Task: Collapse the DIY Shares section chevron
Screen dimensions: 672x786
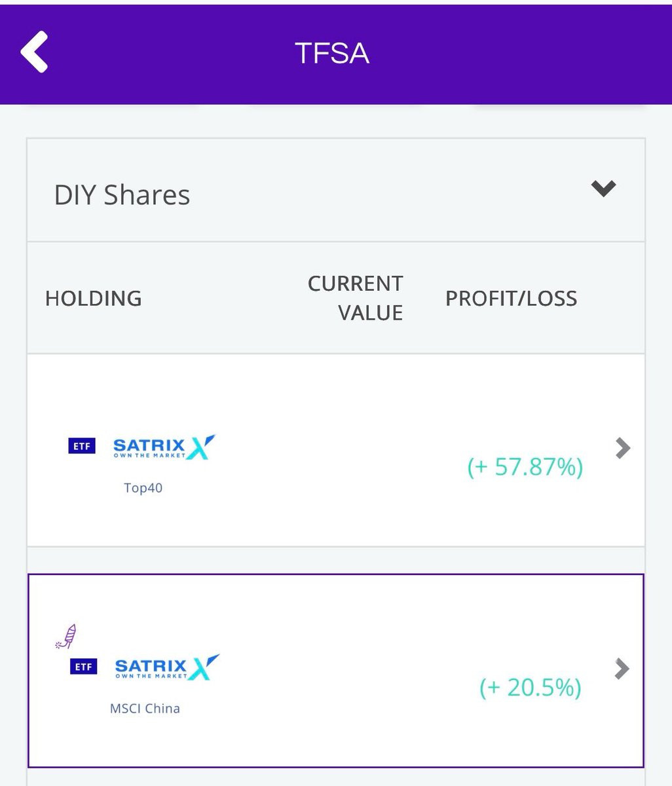Action: point(603,189)
